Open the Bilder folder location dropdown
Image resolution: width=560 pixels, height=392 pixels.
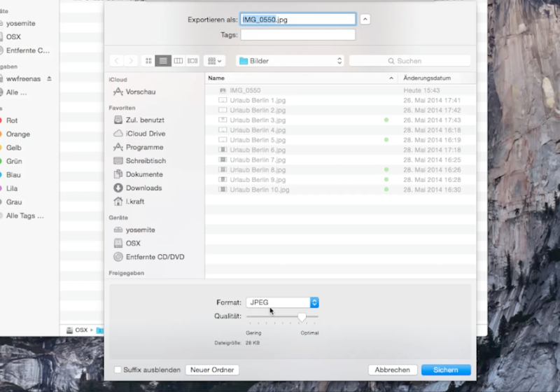pyautogui.click(x=290, y=61)
